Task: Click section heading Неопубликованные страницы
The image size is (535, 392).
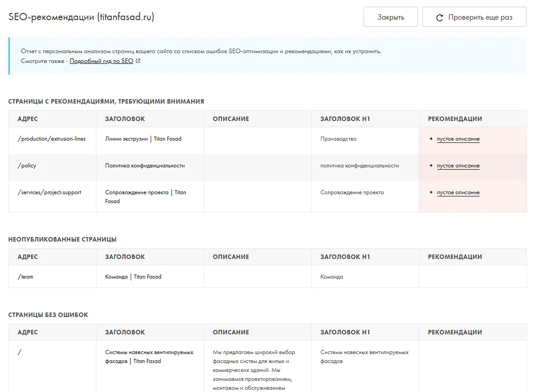Action: pos(63,239)
